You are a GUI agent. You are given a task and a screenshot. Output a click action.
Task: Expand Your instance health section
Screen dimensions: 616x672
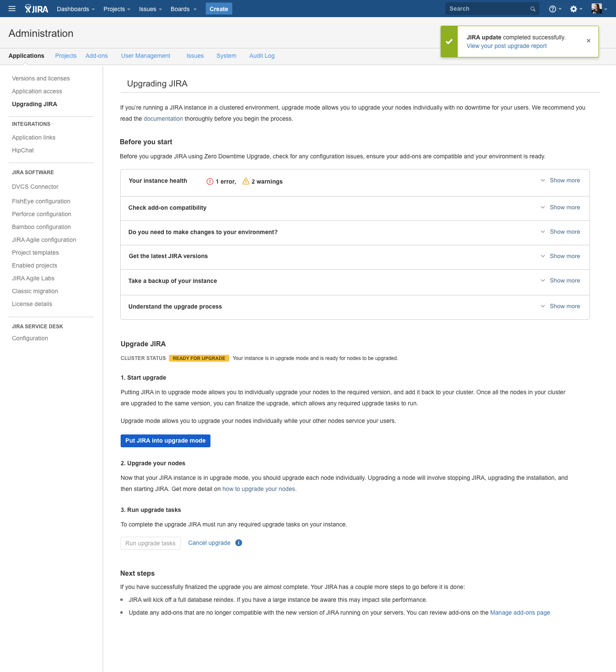[x=560, y=181]
